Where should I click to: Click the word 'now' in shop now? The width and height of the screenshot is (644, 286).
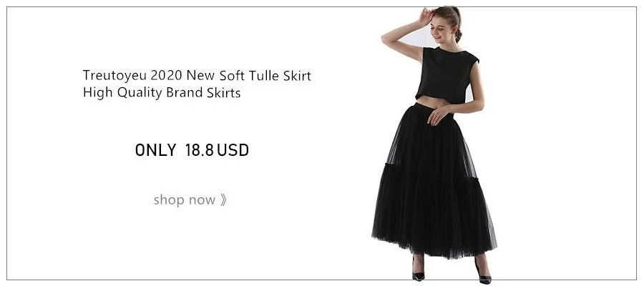[x=202, y=200]
